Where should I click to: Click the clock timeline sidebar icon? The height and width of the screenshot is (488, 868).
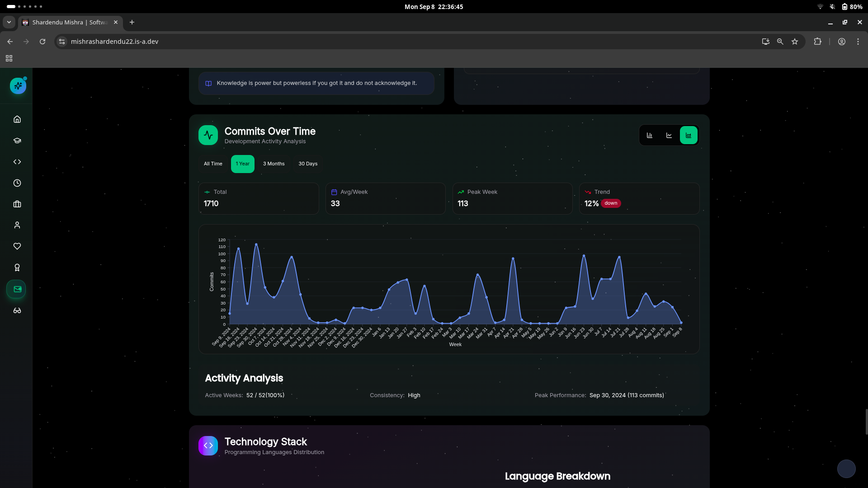pos(17,183)
